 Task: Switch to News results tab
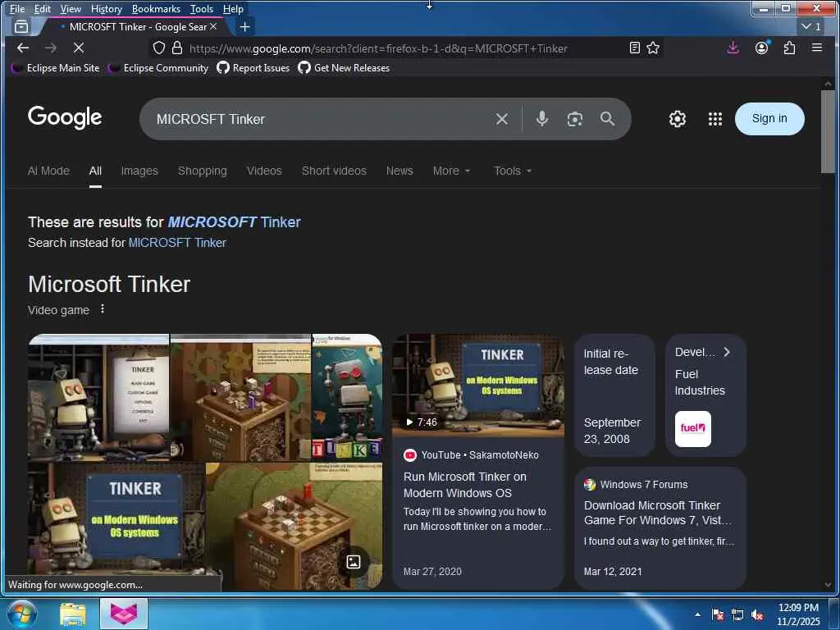(x=399, y=171)
